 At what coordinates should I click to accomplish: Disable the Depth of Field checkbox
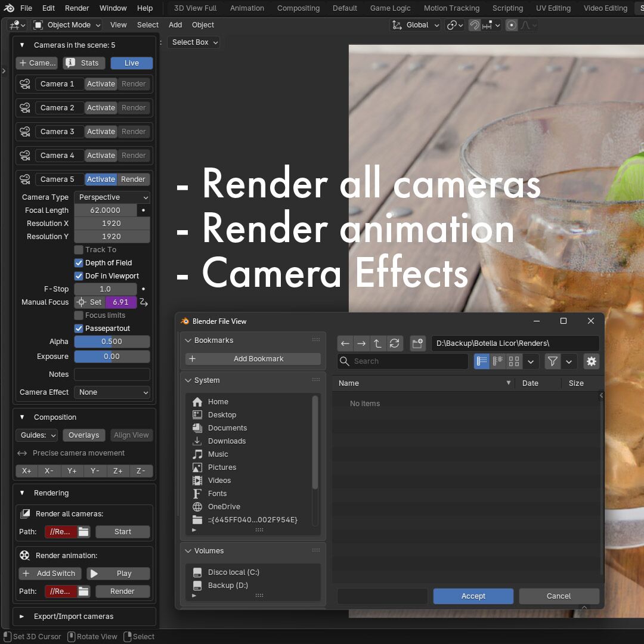[x=79, y=263]
